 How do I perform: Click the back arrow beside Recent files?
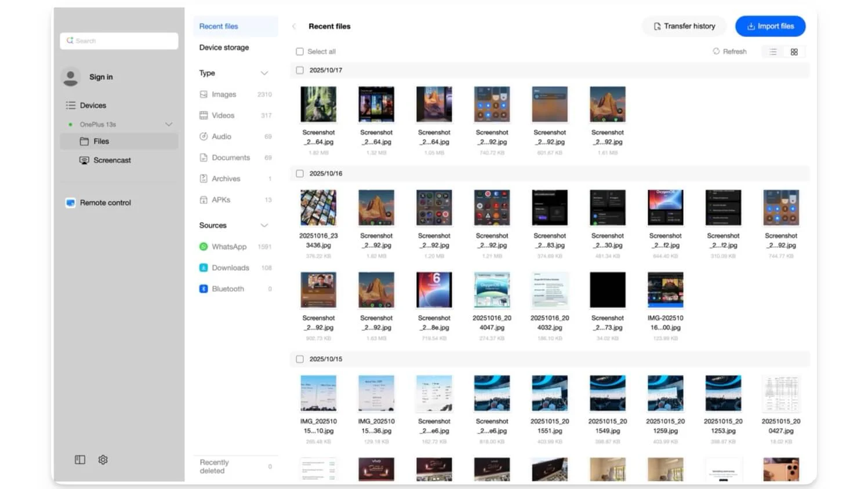coord(294,27)
